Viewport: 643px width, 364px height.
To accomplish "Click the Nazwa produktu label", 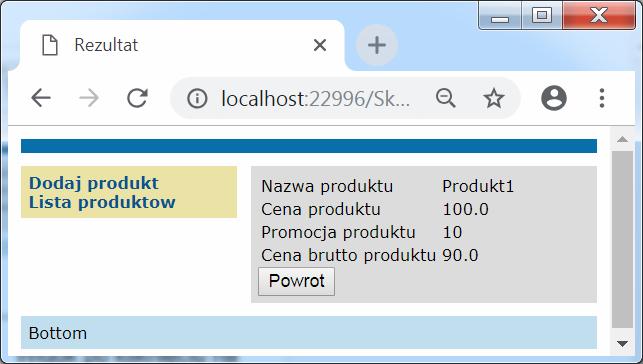I will tap(327, 187).
